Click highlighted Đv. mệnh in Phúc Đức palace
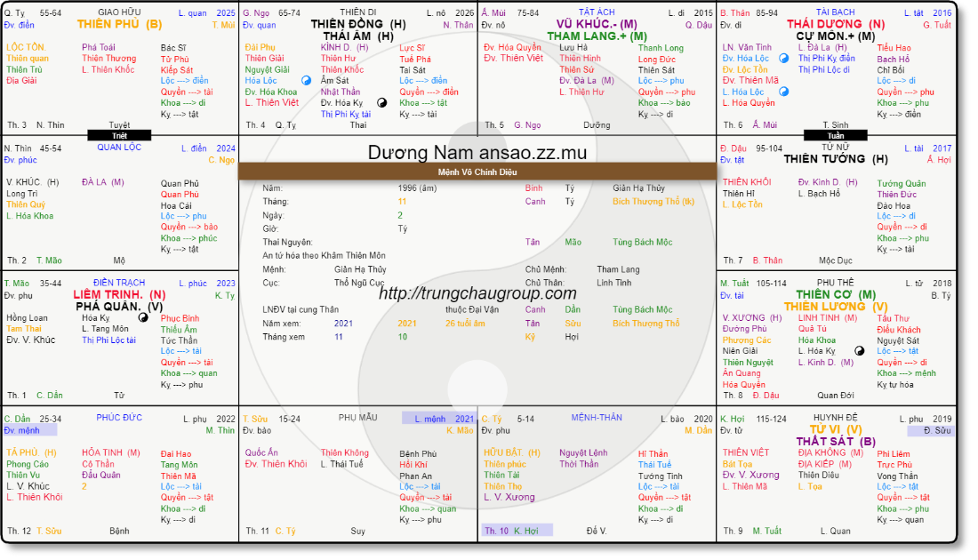 [29, 430]
